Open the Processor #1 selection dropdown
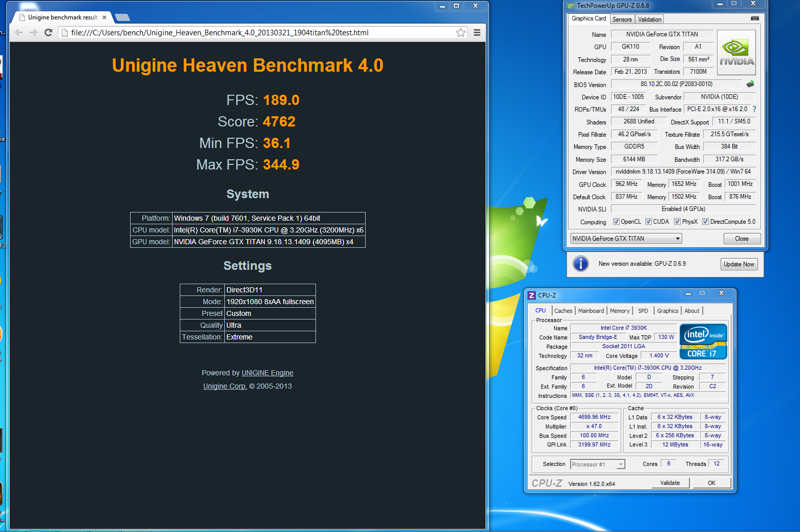Viewport: 800px width, 532px height. point(598,464)
